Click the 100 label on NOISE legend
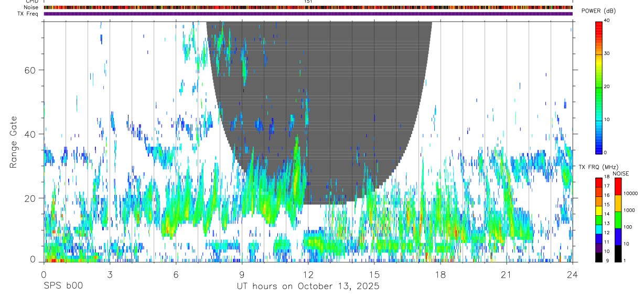 (628, 227)
